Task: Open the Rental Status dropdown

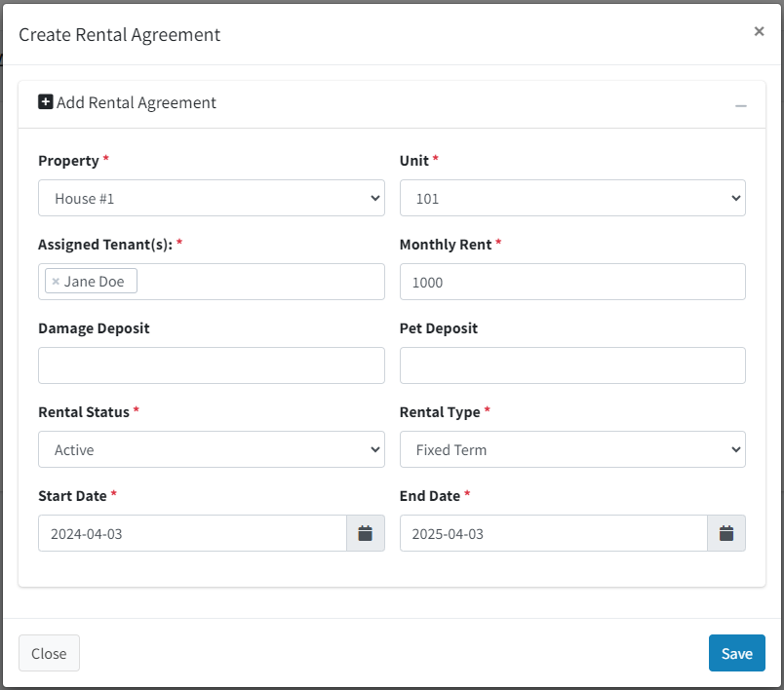Action: pos(212,449)
